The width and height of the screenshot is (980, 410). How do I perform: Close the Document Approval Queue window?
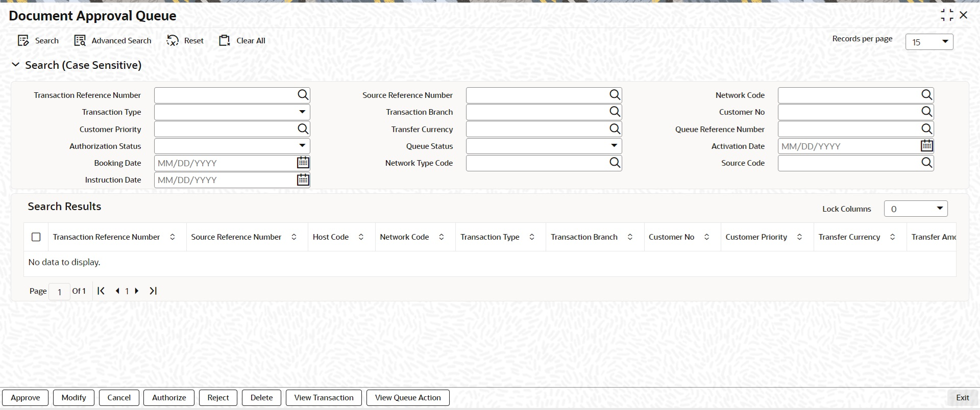pos(964,15)
